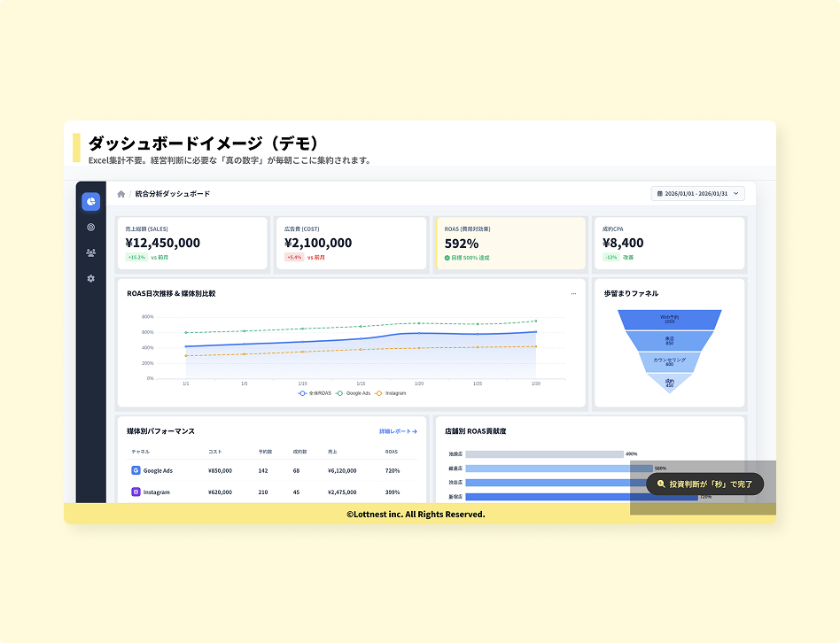Expand the date range dropdown

click(737, 193)
